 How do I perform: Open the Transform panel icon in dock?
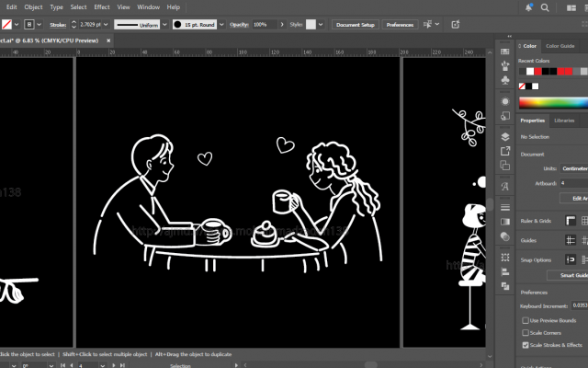coord(505,258)
